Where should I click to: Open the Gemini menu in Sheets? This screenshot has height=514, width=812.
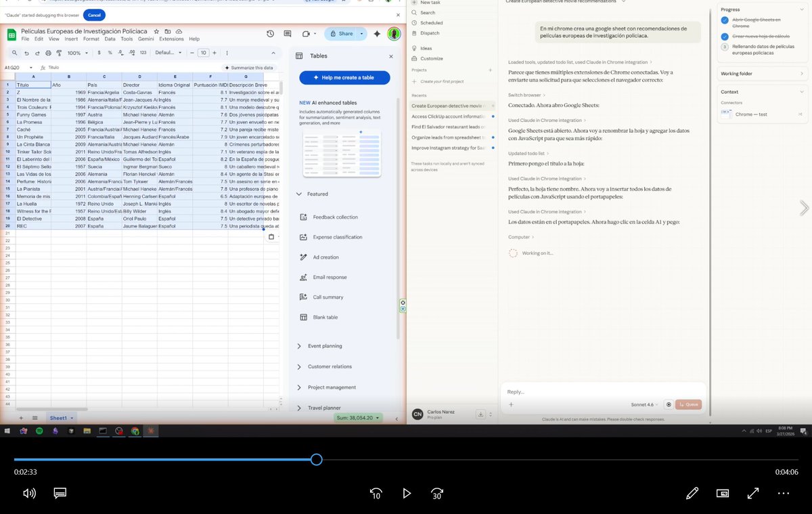[x=146, y=39]
